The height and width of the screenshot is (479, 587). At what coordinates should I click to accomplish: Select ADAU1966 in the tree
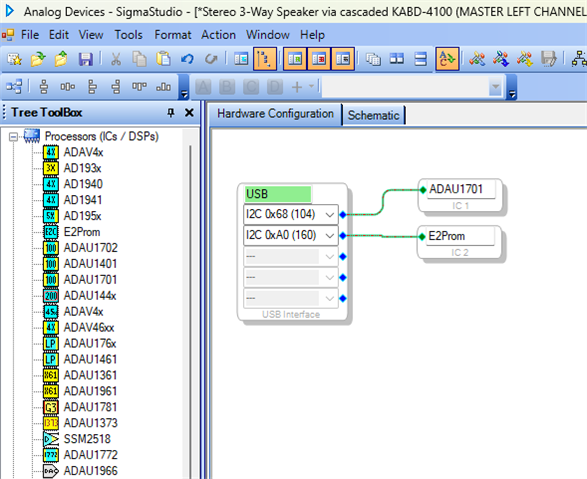click(91, 470)
